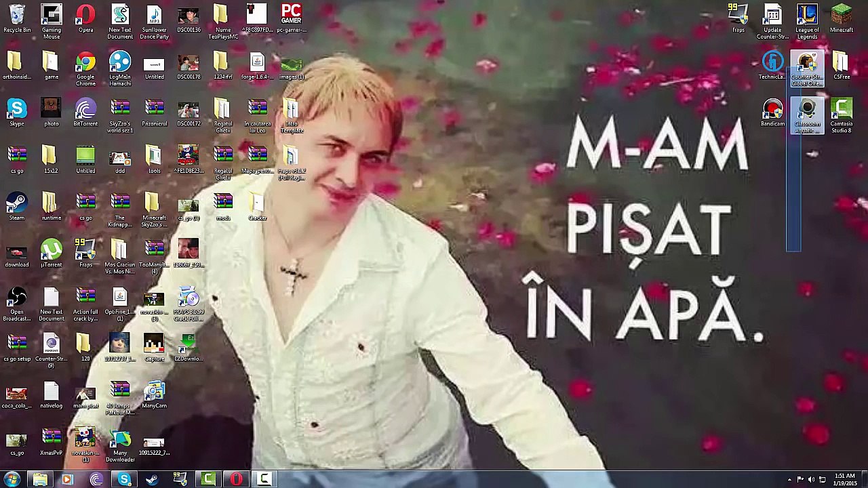Select the Update Counter-Str... file
Viewport: 868px width, 488px height.
tap(772, 22)
